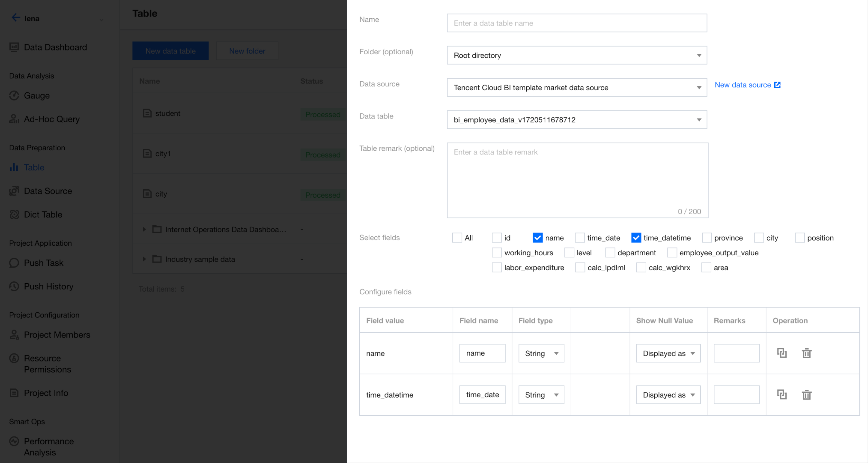Viewport: 868px width, 463px height.
Task: Click copy icon for time_datetime row
Action: click(x=782, y=395)
